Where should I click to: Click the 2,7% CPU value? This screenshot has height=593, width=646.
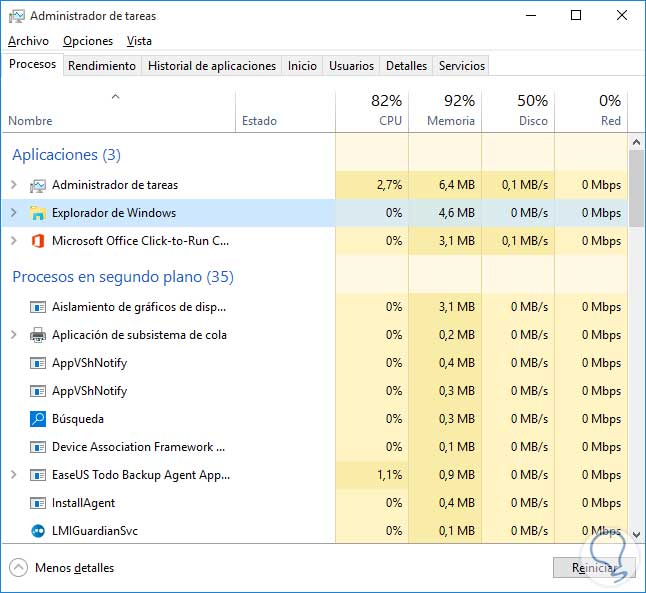point(389,185)
